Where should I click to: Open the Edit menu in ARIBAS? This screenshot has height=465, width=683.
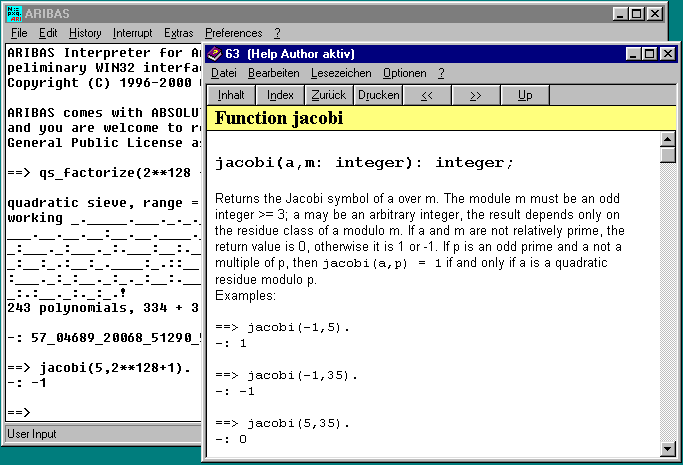[x=48, y=33]
